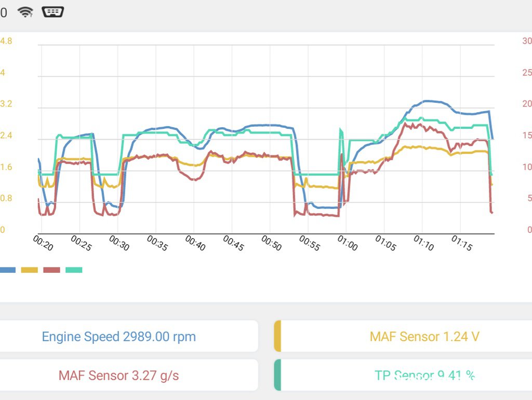Select the TP Sensor 9.41 % card
This screenshot has width=532, height=400.
coord(403,375)
